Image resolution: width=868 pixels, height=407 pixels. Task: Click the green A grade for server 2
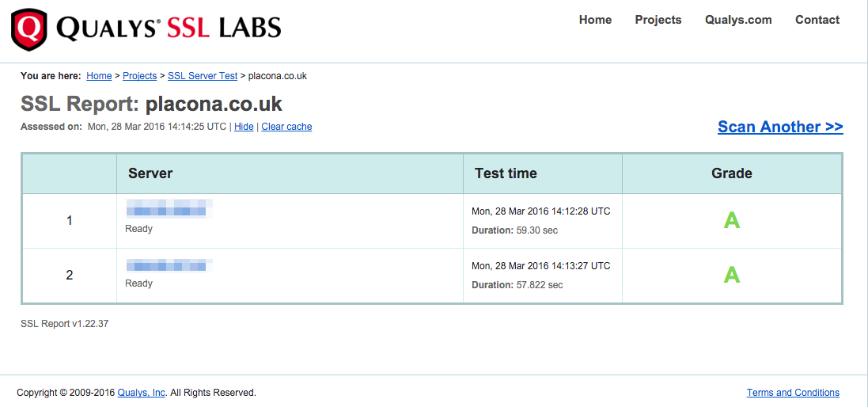(x=732, y=276)
